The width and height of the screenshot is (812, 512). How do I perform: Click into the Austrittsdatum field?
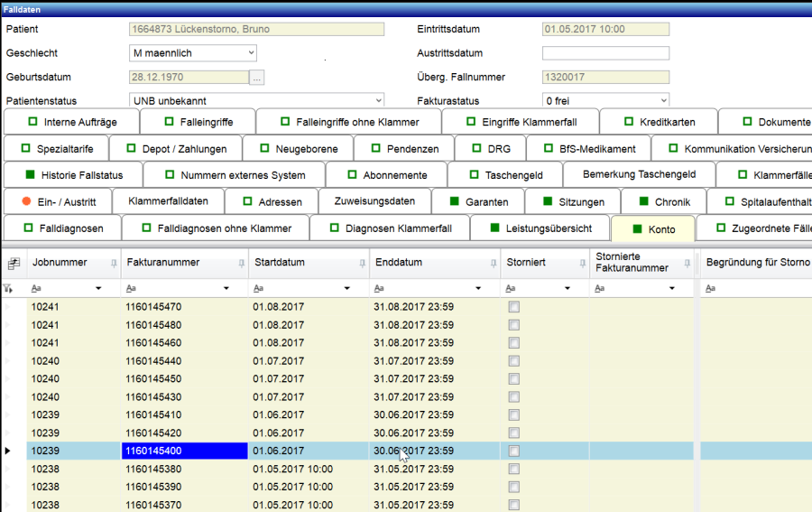[x=604, y=53]
